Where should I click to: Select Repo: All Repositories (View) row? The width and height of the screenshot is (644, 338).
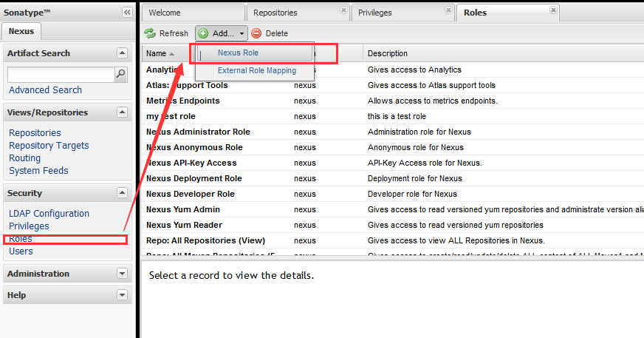[x=392, y=240]
